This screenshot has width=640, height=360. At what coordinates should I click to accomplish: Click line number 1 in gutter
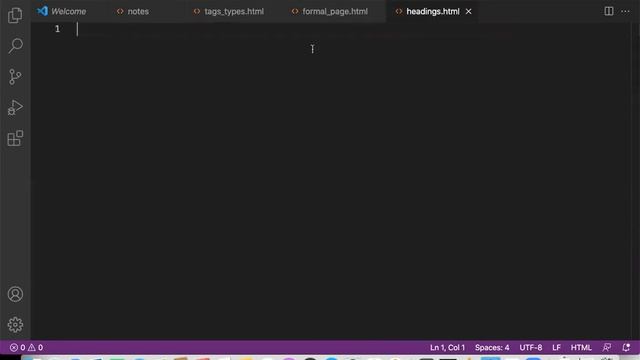(57, 29)
